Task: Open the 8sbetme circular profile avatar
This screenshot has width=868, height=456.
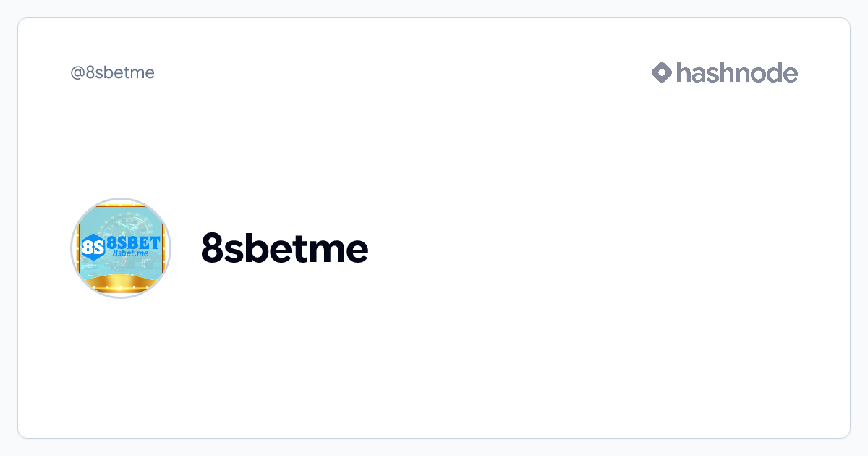Action: 121,248
